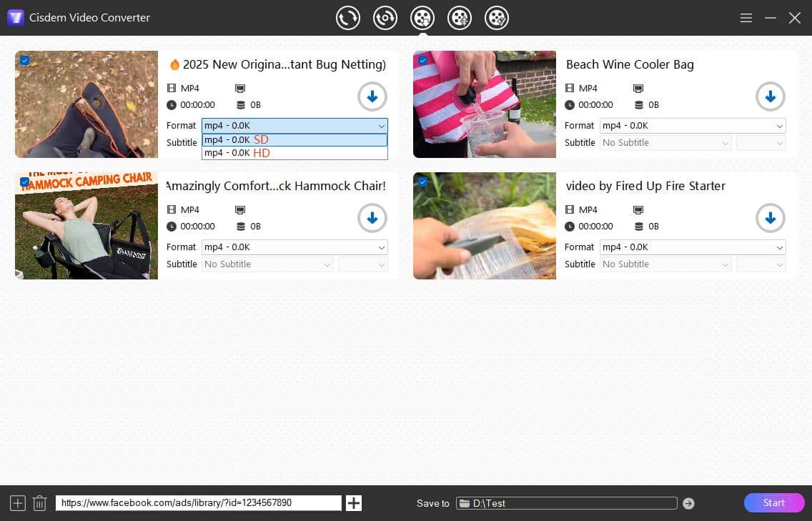Open the video Edit toolkit reel icon

[497, 18]
